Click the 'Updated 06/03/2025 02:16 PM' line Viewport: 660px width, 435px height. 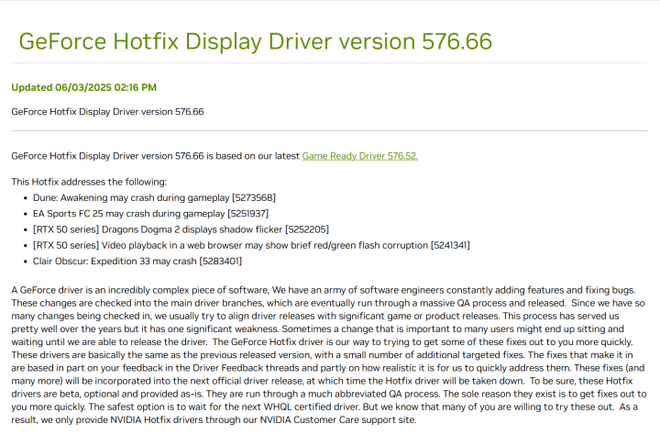pos(84,88)
